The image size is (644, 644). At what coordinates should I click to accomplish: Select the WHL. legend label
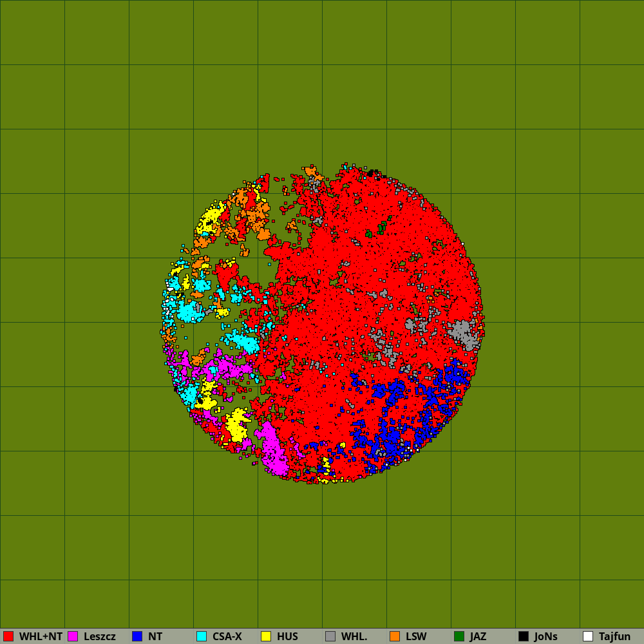pyautogui.click(x=354, y=636)
